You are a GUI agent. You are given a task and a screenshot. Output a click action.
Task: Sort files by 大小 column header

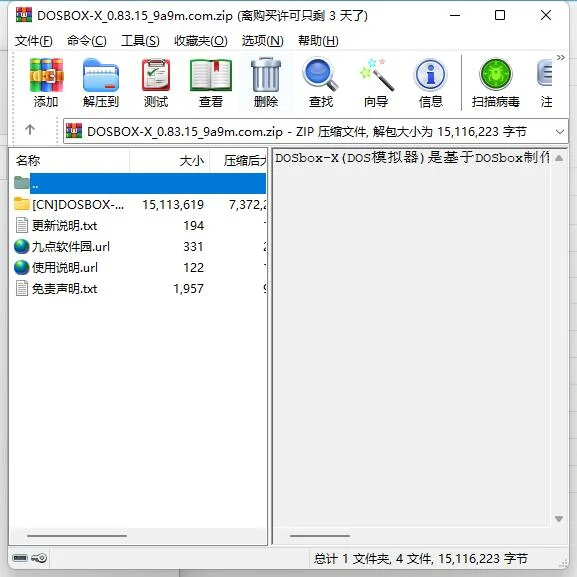170,160
